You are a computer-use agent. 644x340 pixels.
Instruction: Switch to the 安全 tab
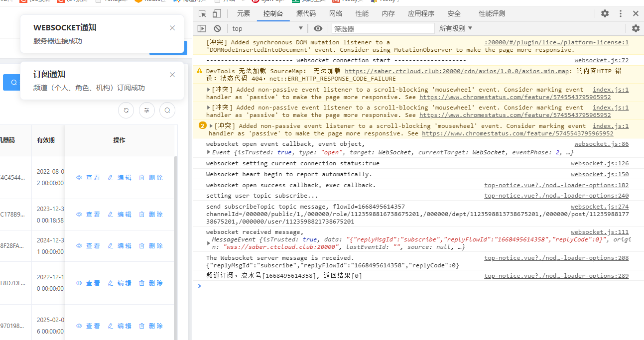pos(454,14)
